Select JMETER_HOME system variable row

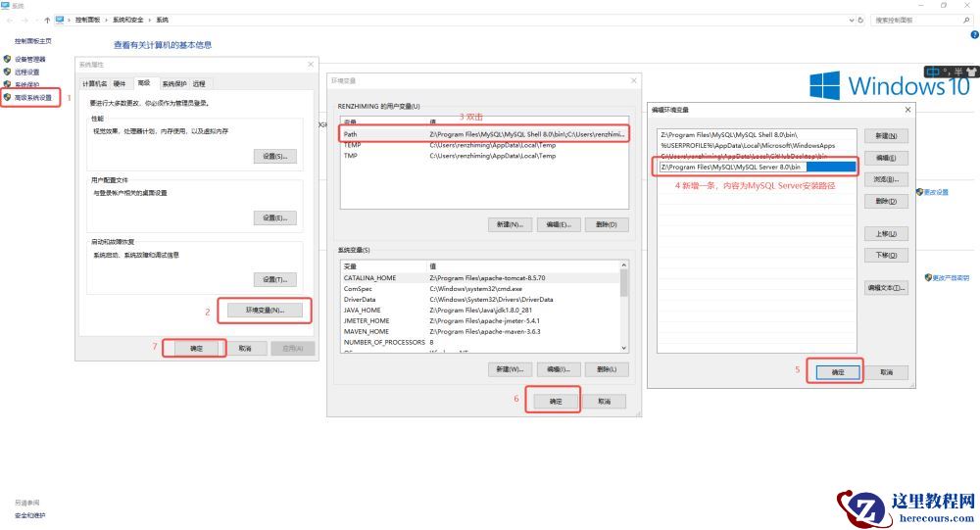tap(480, 320)
